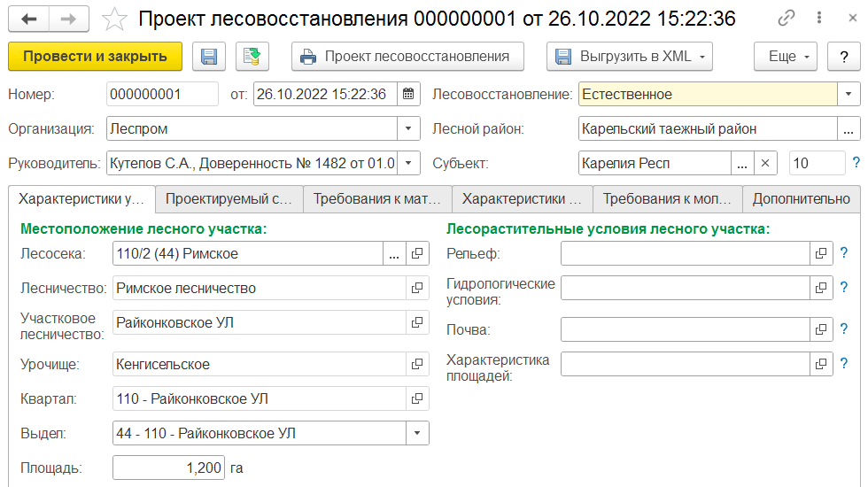Click the Райконковское УЛ field
This screenshot has height=487, width=868.
click(x=260, y=322)
